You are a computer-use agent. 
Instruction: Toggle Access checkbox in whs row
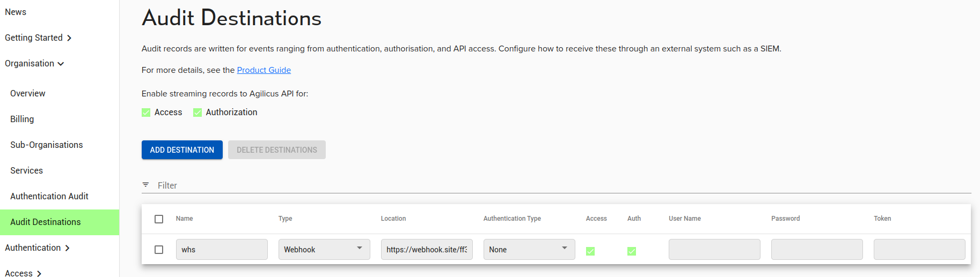(x=590, y=251)
